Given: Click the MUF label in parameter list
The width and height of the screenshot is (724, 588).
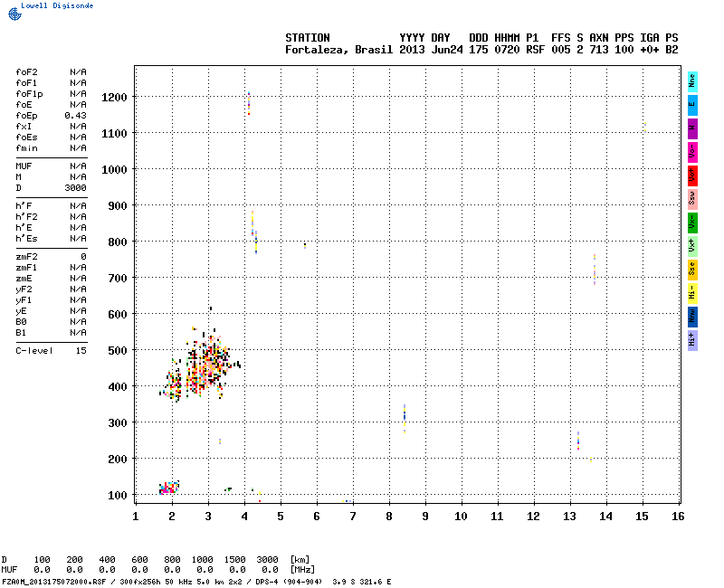Looking at the screenshot, I should (x=24, y=166).
